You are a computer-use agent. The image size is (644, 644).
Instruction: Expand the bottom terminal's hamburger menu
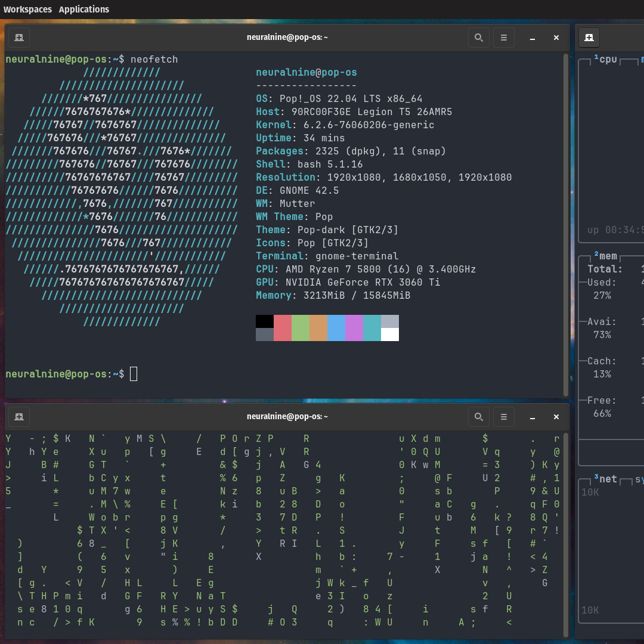503,417
